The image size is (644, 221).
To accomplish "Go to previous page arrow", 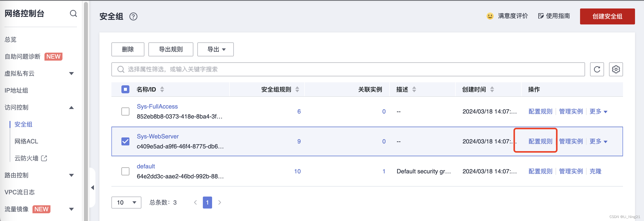I will click(x=196, y=202).
